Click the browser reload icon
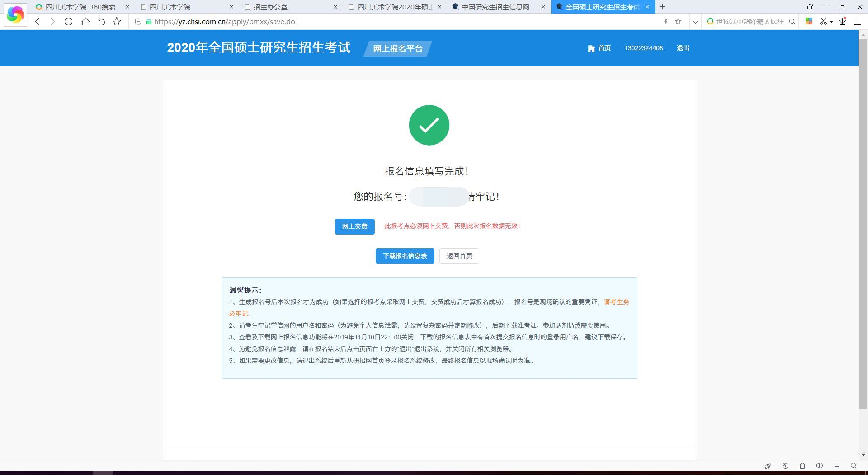The width and height of the screenshot is (868, 475). pos(68,21)
